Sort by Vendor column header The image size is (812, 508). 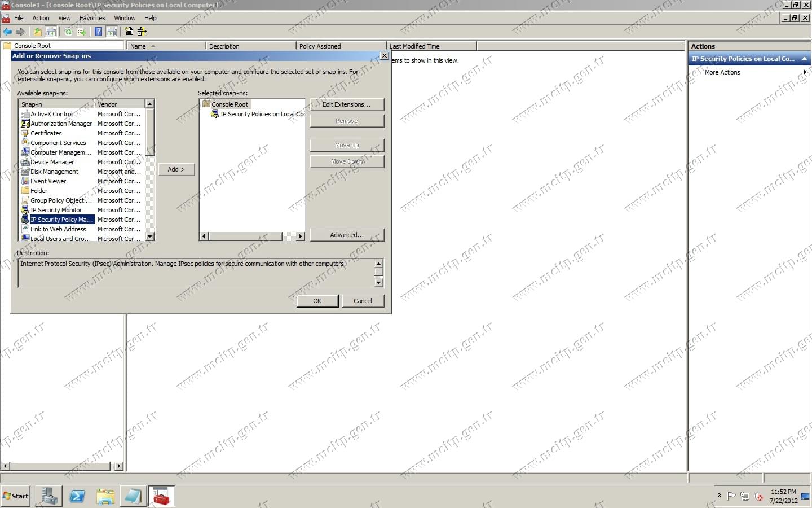pos(120,104)
